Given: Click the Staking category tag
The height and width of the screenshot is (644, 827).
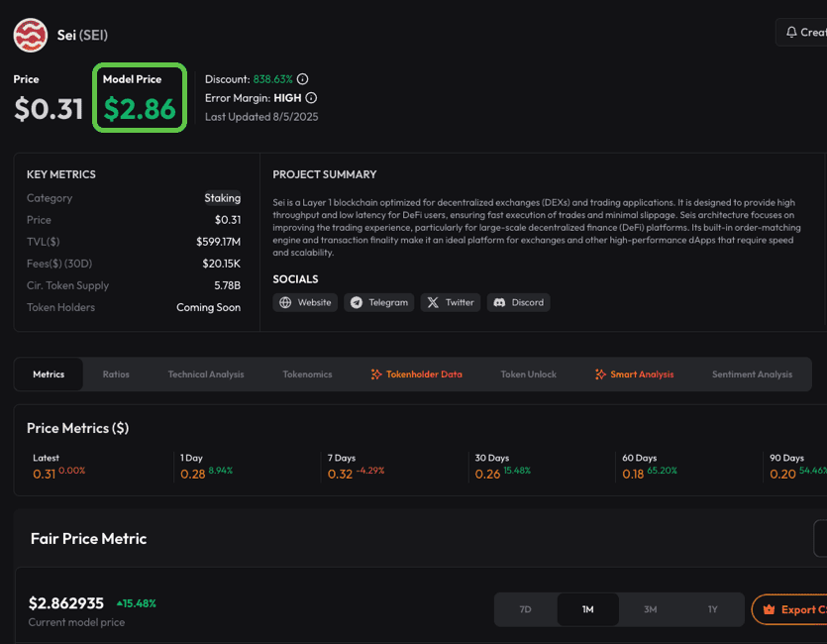Looking at the screenshot, I should pos(222,198).
